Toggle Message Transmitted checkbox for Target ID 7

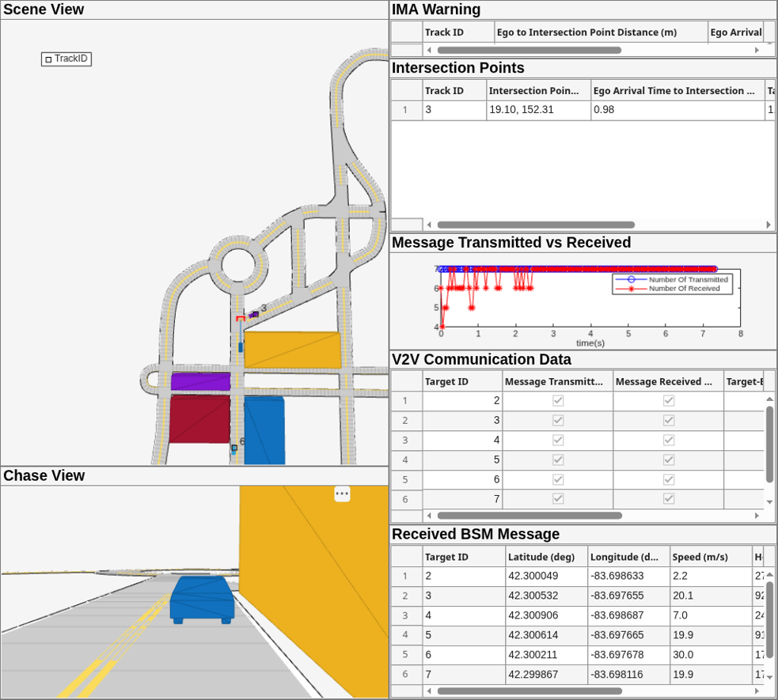coord(558,499)
